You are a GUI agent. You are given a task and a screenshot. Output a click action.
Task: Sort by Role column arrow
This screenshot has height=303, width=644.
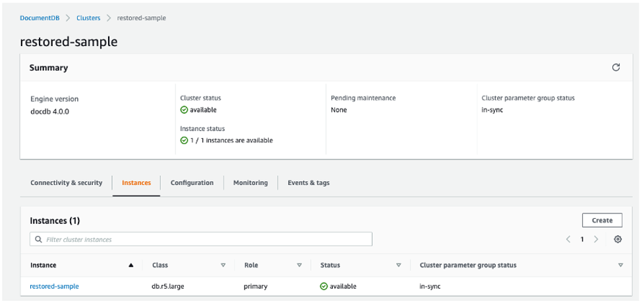299,265
